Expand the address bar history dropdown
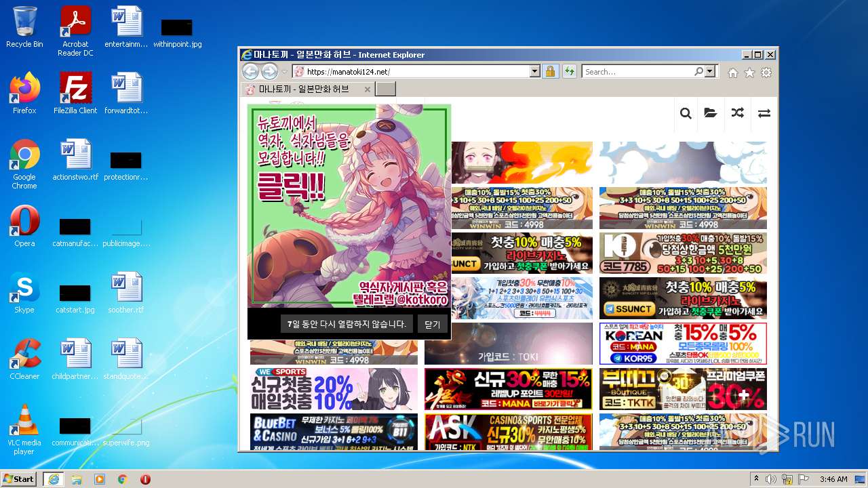Viewport: 868px width, 488px height. [534, 71]
